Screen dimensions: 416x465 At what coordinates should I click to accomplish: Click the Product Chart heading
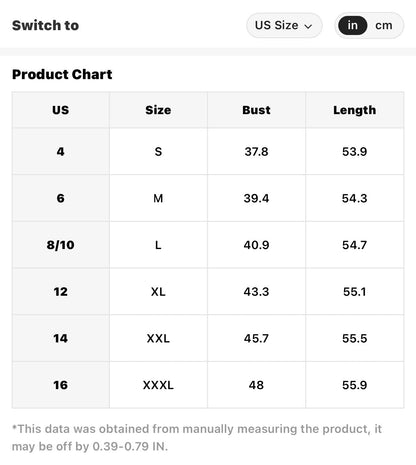coord(62,74)
